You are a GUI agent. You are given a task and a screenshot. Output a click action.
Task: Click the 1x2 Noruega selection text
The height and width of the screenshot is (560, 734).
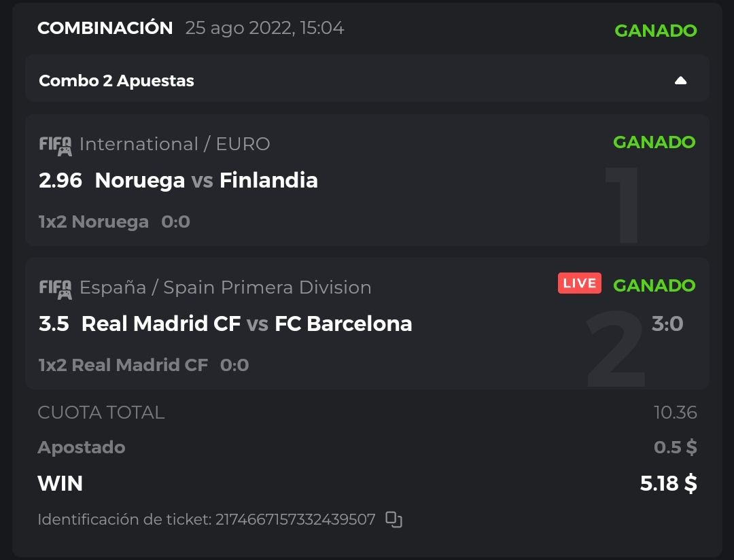point(93,222)
